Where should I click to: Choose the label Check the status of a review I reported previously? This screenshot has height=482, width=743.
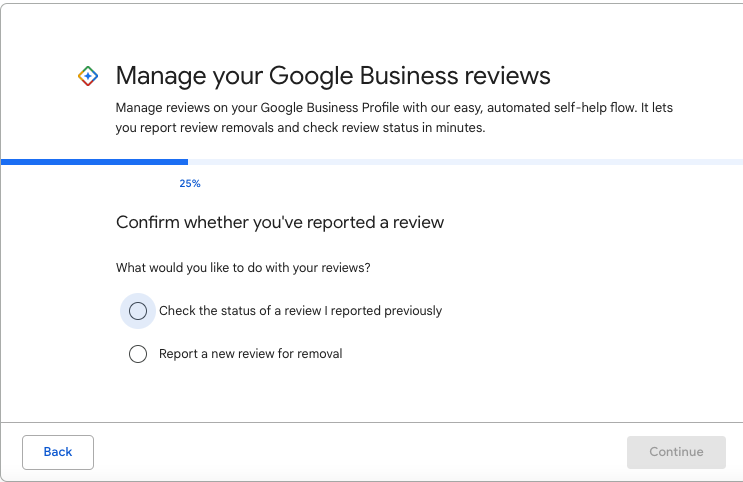tap(300, 311)
